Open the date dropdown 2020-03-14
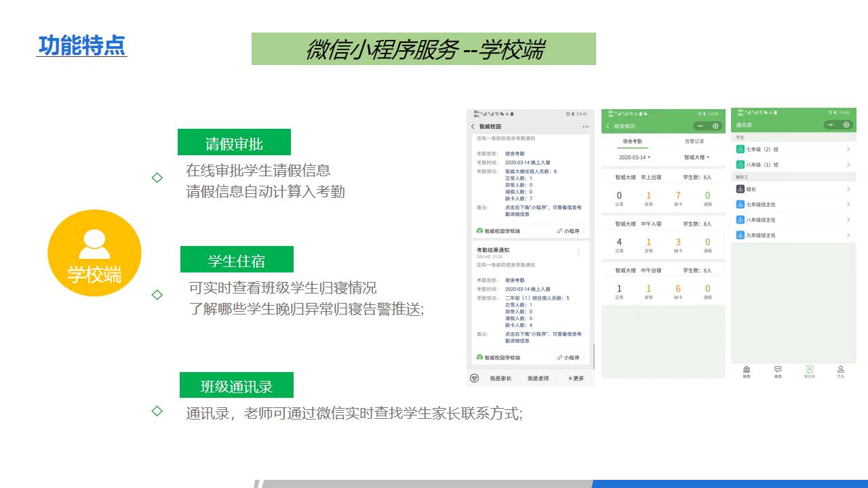This screenshot has height=488, width=868. click(635, 157)
